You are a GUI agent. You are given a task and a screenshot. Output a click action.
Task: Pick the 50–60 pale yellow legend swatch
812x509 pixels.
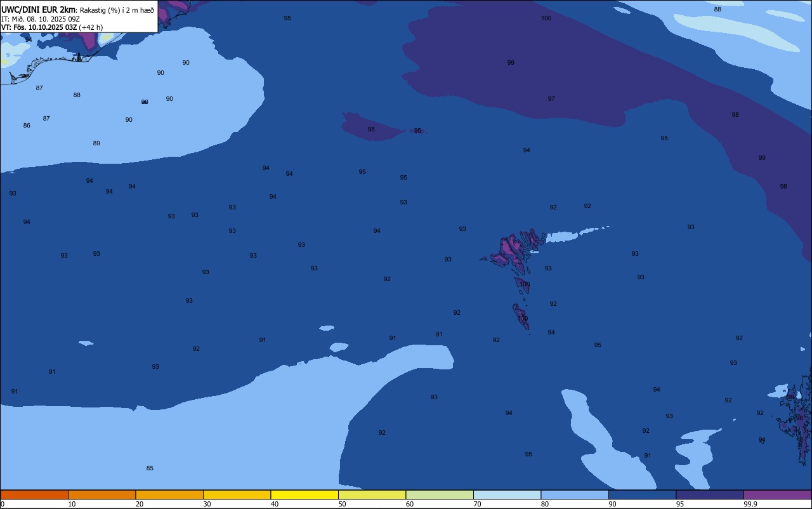click(x=372, y=494)
